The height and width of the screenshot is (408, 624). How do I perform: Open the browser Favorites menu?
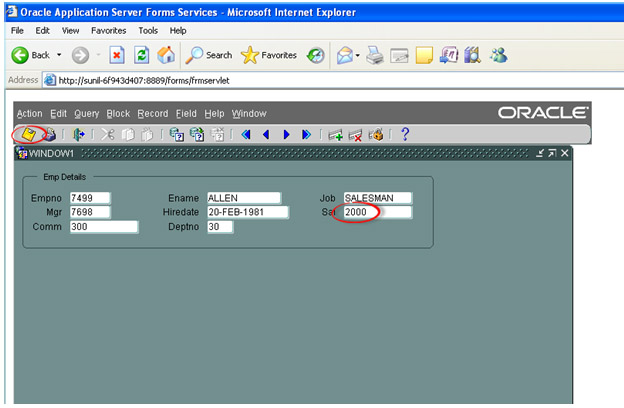pos(109,31)
